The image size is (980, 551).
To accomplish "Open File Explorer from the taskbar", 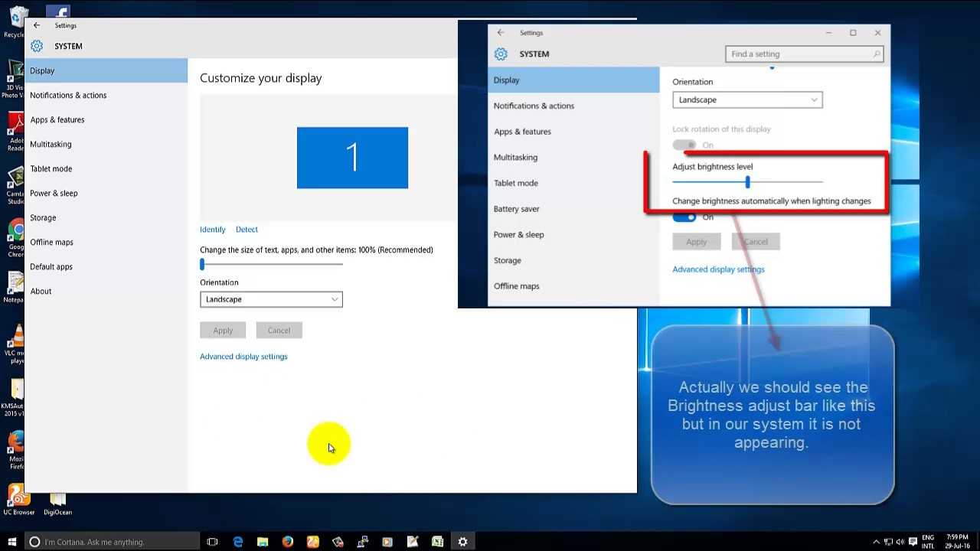I will click(263, 542).
